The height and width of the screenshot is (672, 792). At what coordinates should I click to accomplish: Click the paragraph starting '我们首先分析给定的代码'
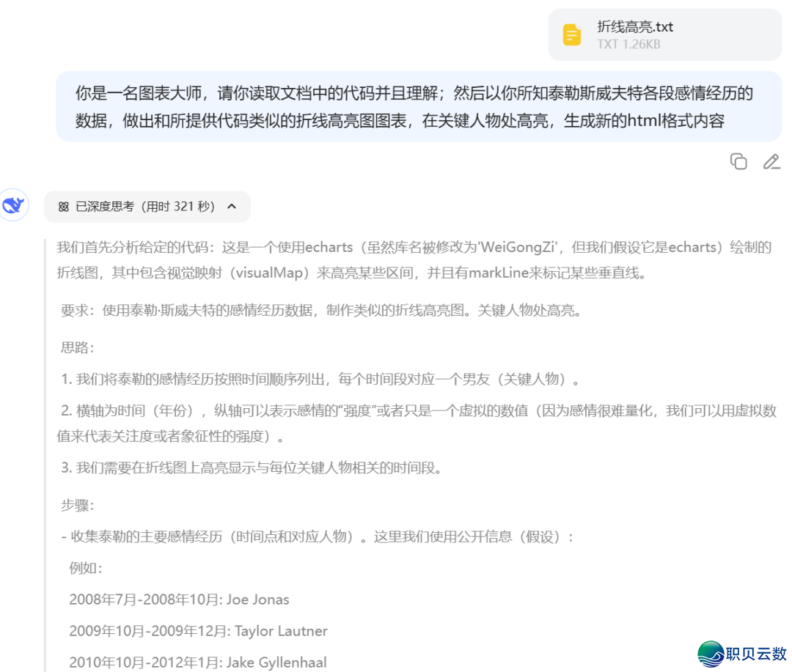(414, 260)
